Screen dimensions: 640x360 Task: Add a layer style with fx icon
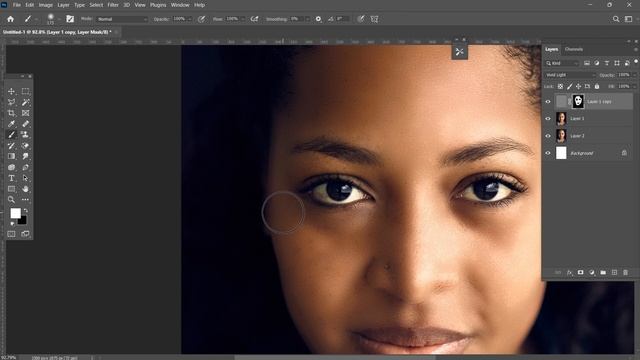[569, 272]
